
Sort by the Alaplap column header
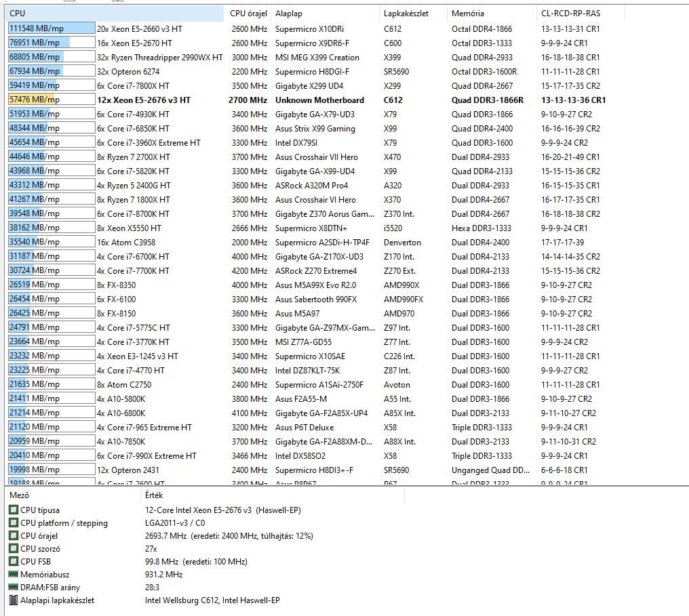coord(325,13)
